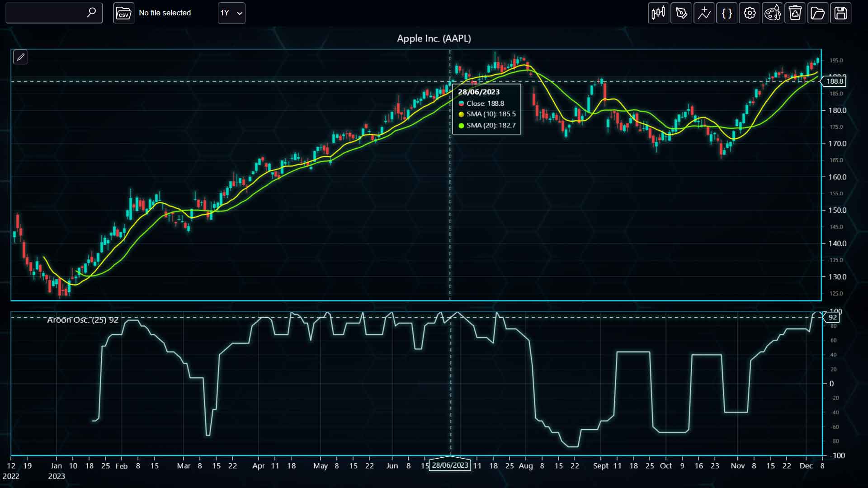Click the open folder icon
The width and height of the screenshot is (868, 488).
pyautogui.click(x=818, y=13)
